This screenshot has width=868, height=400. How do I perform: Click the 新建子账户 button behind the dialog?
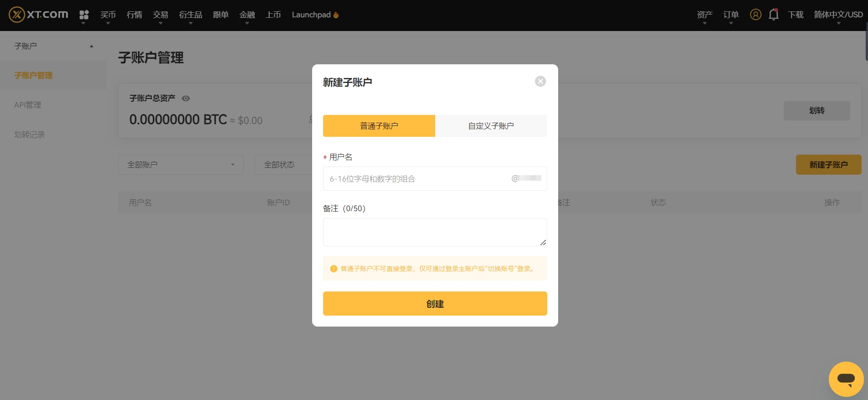[829, 165]
